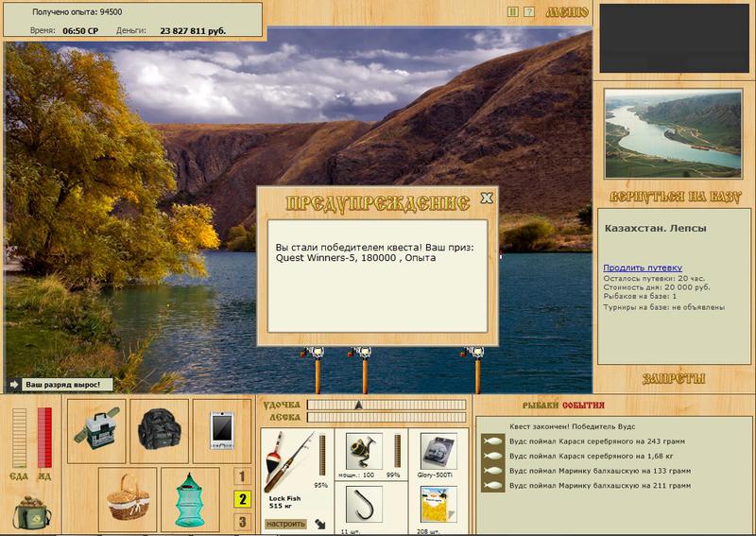Click the Удочка tension bar

(x=387, y=405)
